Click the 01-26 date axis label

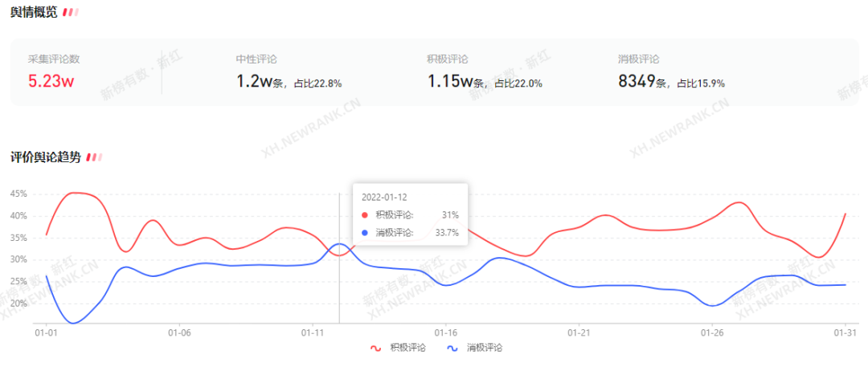[711, 333]
